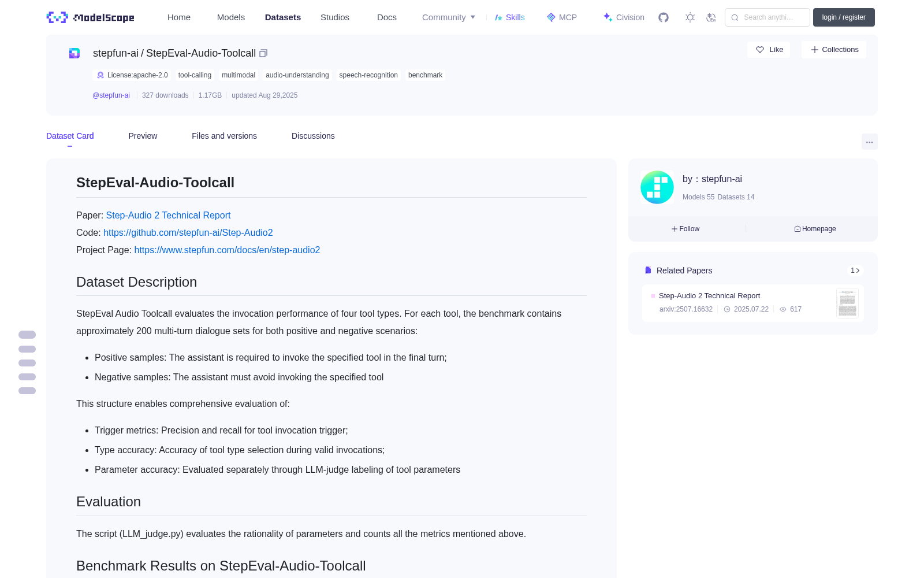Open the GitHub icon in header

[664, 17]
